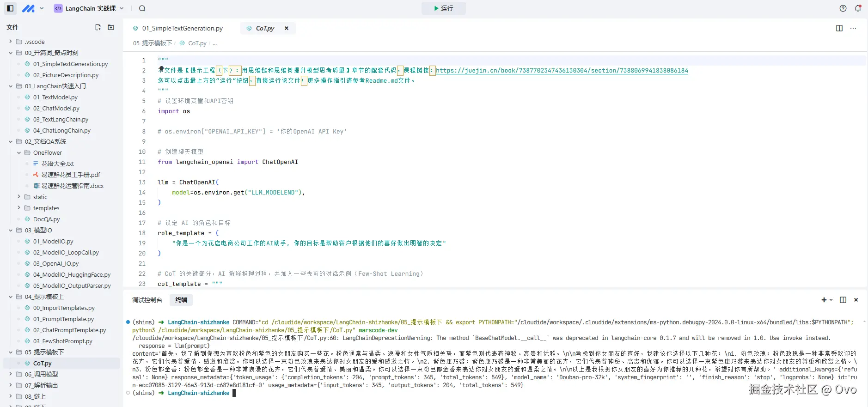This screenshot has width=868, height=407.
Task: Open the notifications bell icon
Action: pos(858,8)
